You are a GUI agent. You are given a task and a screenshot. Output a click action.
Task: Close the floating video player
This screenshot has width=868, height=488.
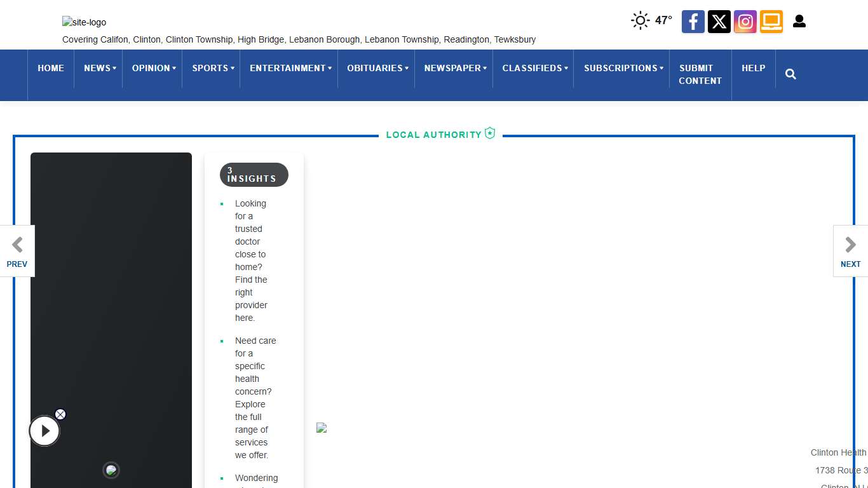(x=60, y=414)
